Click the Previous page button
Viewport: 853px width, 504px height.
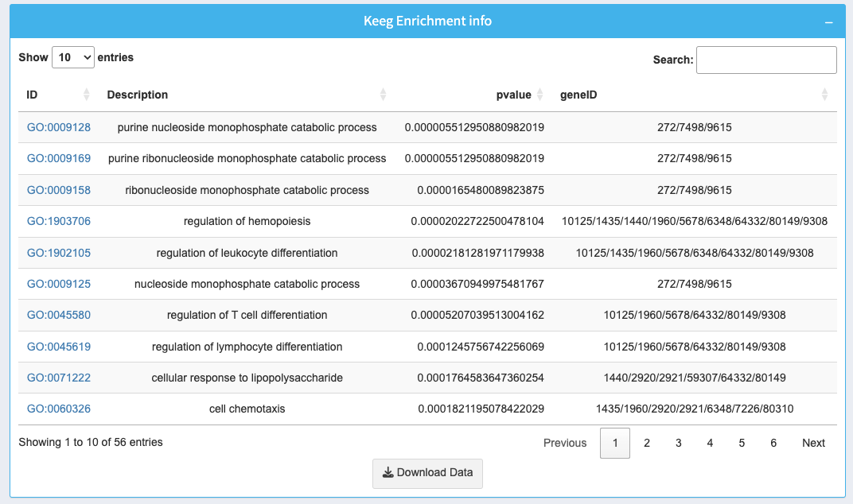point(565,443)
